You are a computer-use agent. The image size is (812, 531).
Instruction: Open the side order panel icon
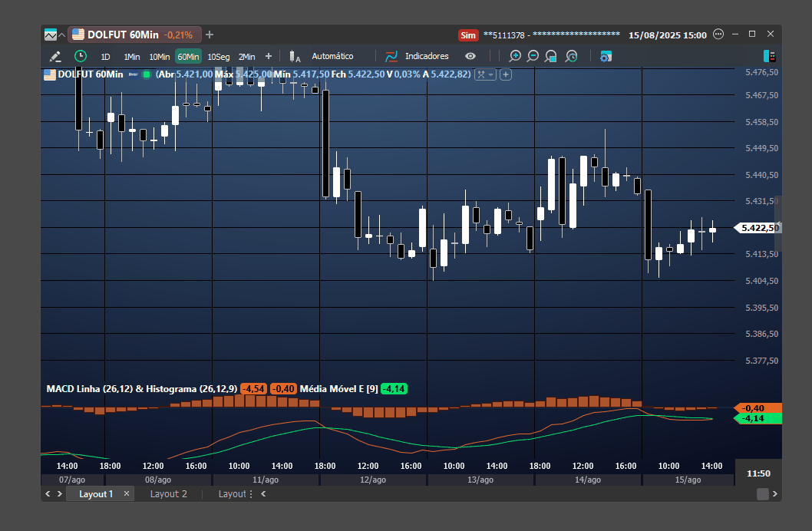click(770, 57)
